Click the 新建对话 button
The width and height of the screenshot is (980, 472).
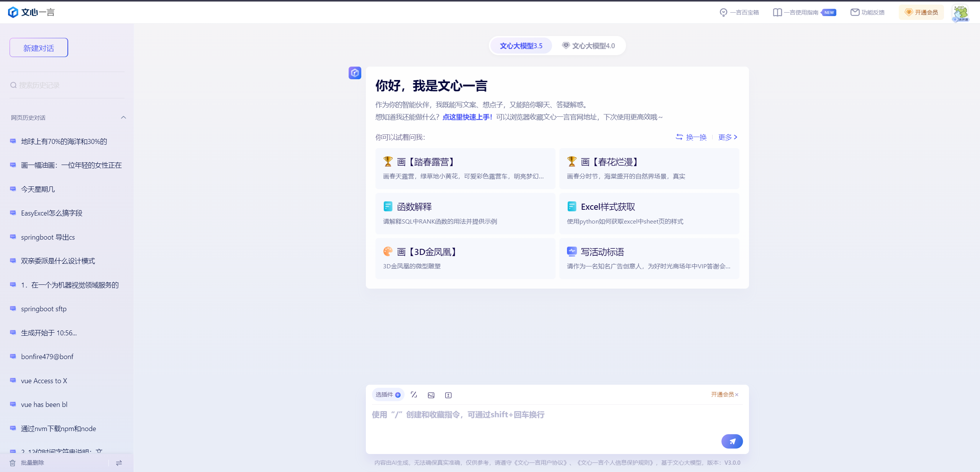tap(39, 48)
